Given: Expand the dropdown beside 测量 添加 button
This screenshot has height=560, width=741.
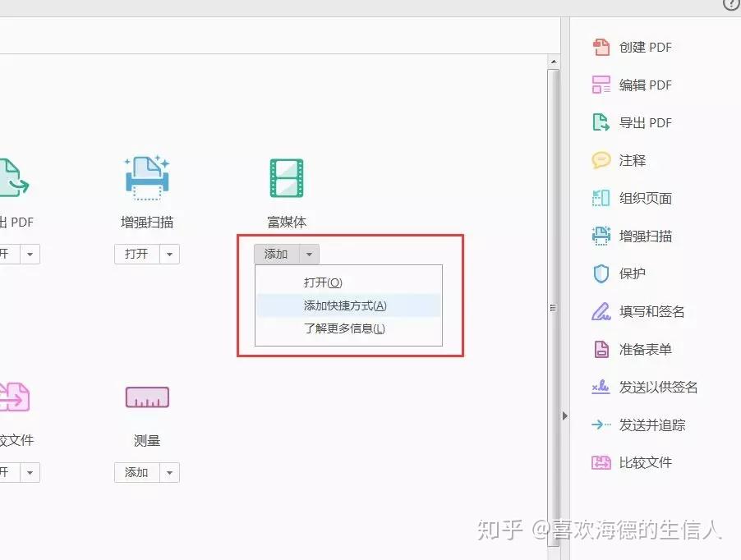Looking at the screenshot, I should [170, 472].
